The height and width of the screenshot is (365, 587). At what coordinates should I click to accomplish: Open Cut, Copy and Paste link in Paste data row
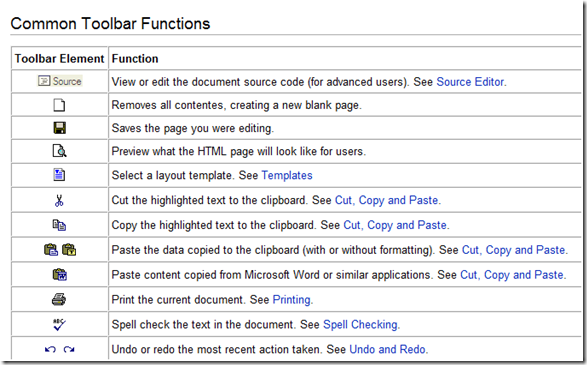514,250
